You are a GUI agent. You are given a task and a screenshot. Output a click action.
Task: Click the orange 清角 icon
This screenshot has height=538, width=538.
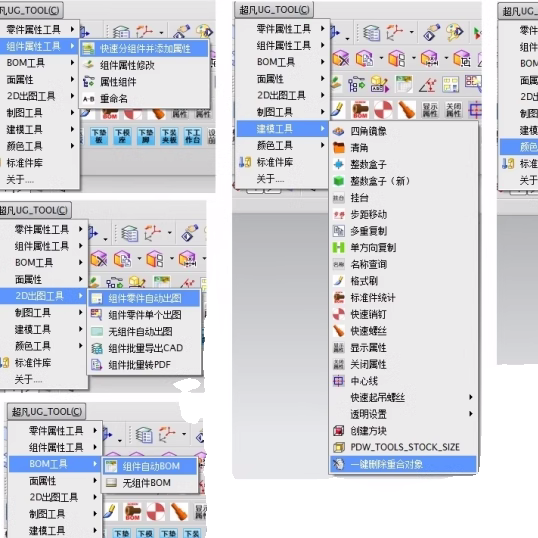point(339,148)
